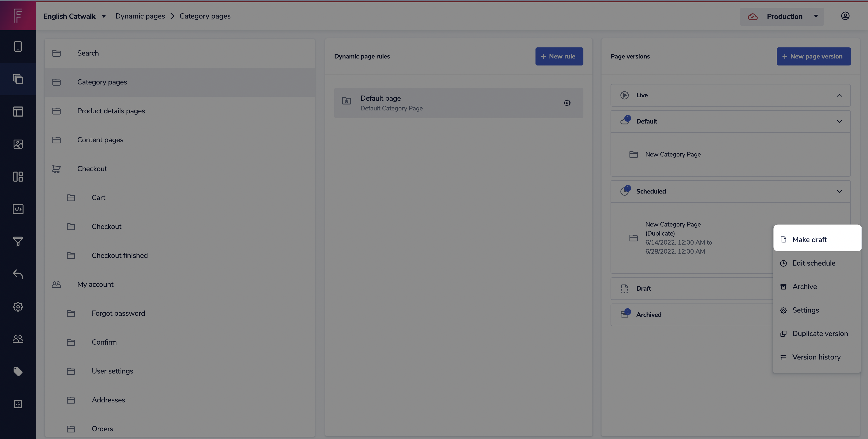The image size is (868, 439).
Task: Open the tag icon in sidebar
Action: coord(18,371)
